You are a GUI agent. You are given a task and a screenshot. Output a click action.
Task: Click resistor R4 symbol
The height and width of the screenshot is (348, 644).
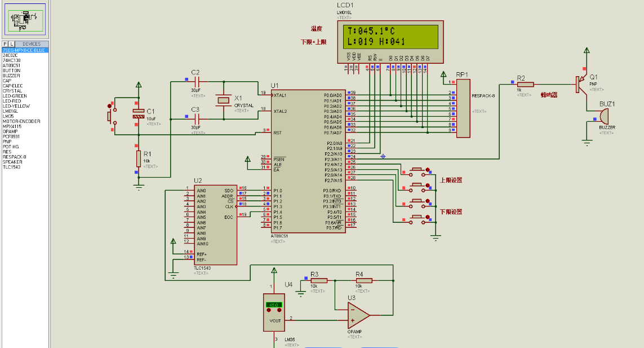[x=363, y=281]
